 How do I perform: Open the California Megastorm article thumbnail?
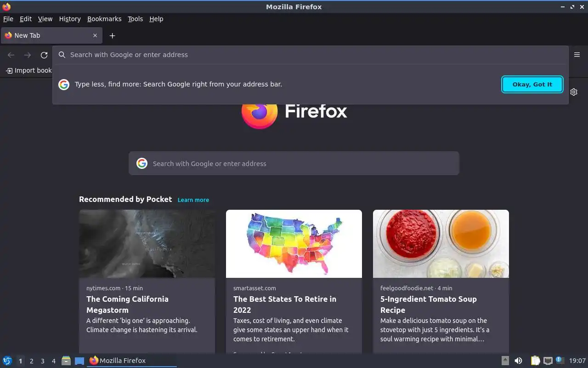tap(147, 244)
